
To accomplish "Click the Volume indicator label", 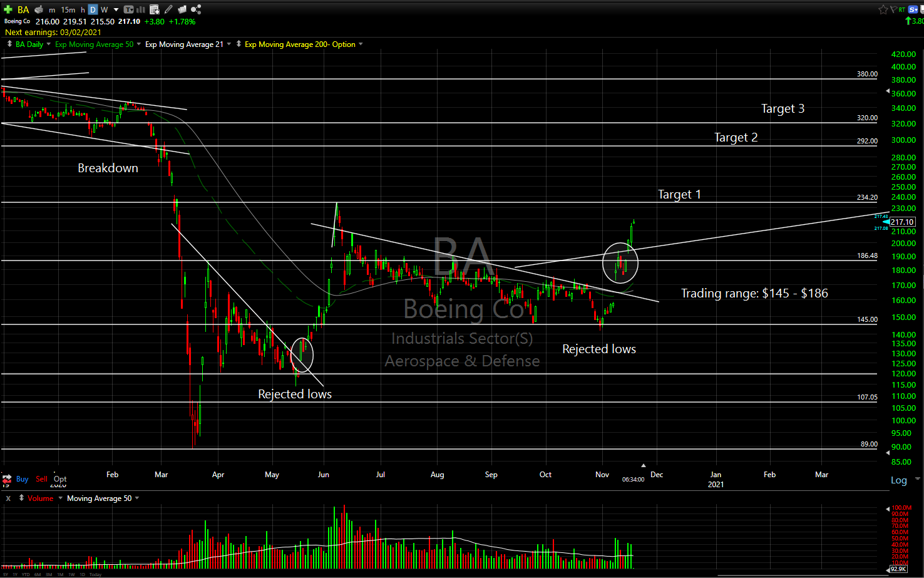I will pyautogui.click(x=41, y=498).
